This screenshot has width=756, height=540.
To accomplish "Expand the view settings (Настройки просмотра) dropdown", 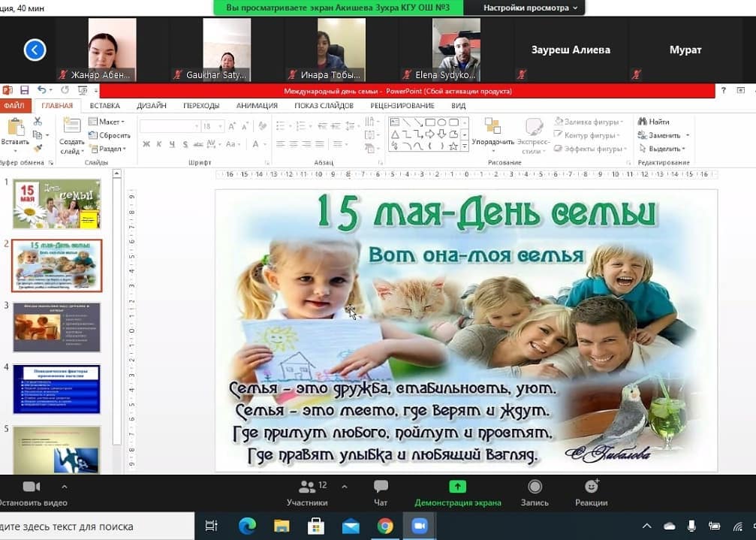I will [531, 8].
